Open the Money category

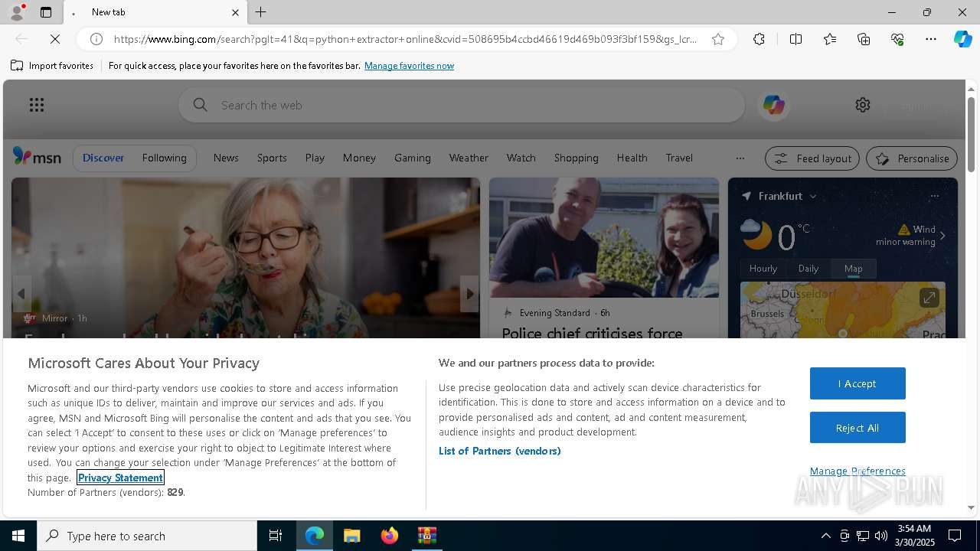click(359, 158)
